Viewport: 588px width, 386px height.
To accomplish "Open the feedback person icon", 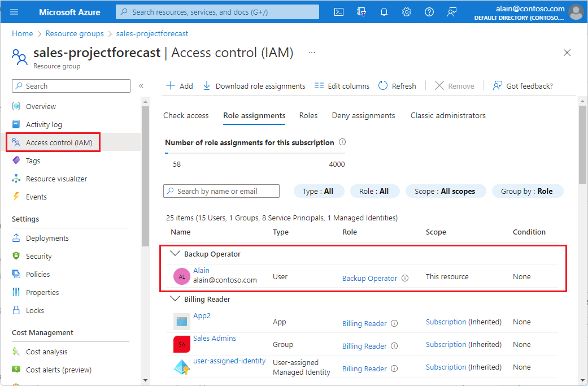I will point(451,11).
